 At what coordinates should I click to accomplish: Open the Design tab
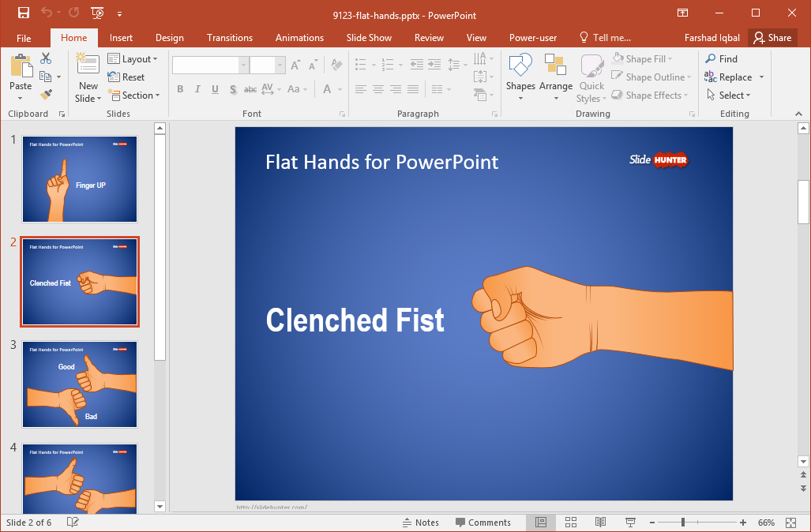(x=170, y=38)
